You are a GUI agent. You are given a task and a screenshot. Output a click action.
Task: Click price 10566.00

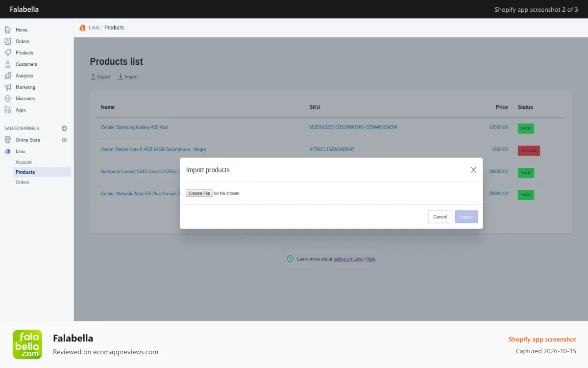[x=498, y=127]
